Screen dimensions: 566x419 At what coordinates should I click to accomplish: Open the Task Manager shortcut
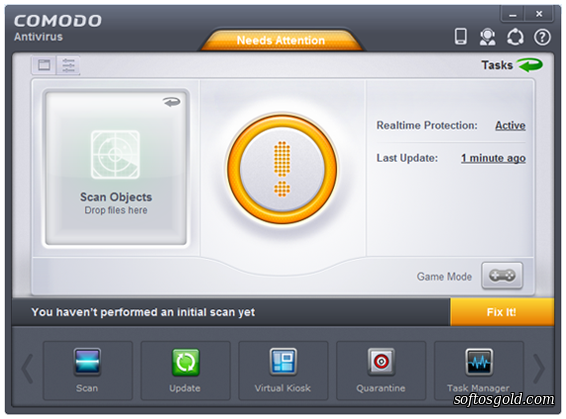click(x=479, y=371)
